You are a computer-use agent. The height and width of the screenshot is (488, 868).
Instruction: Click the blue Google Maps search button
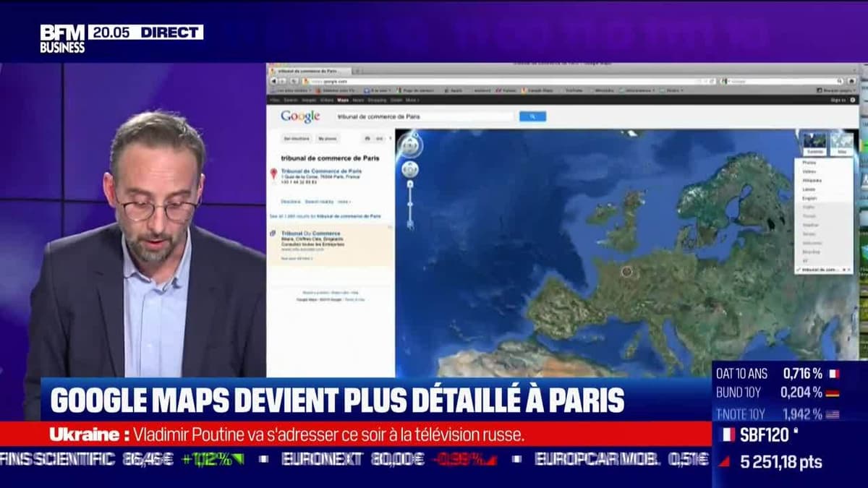532,116
